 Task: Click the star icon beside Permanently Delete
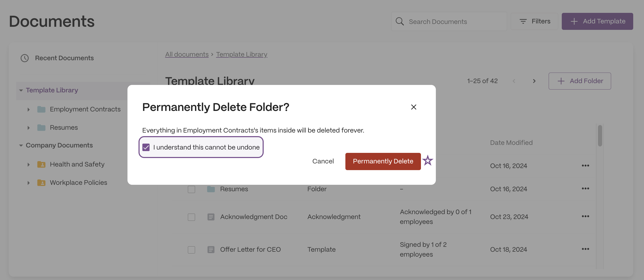tap(428, 161)
